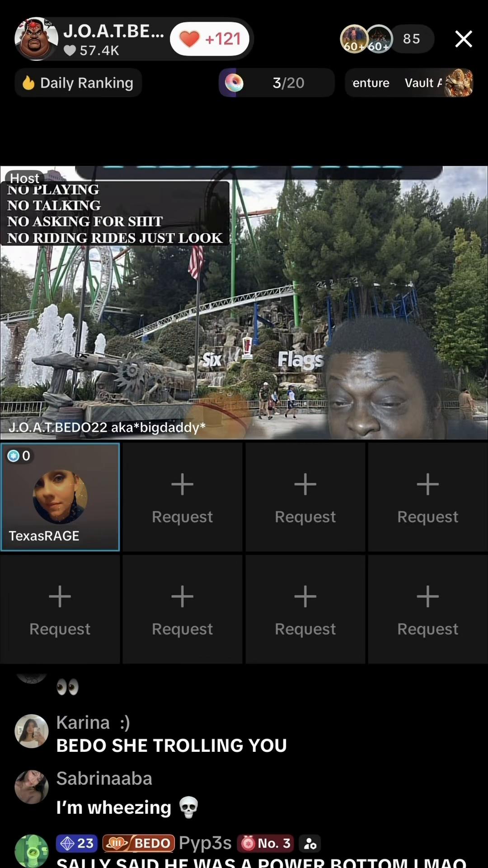Tap first top gifter 60+ avatar

point(354,39)
